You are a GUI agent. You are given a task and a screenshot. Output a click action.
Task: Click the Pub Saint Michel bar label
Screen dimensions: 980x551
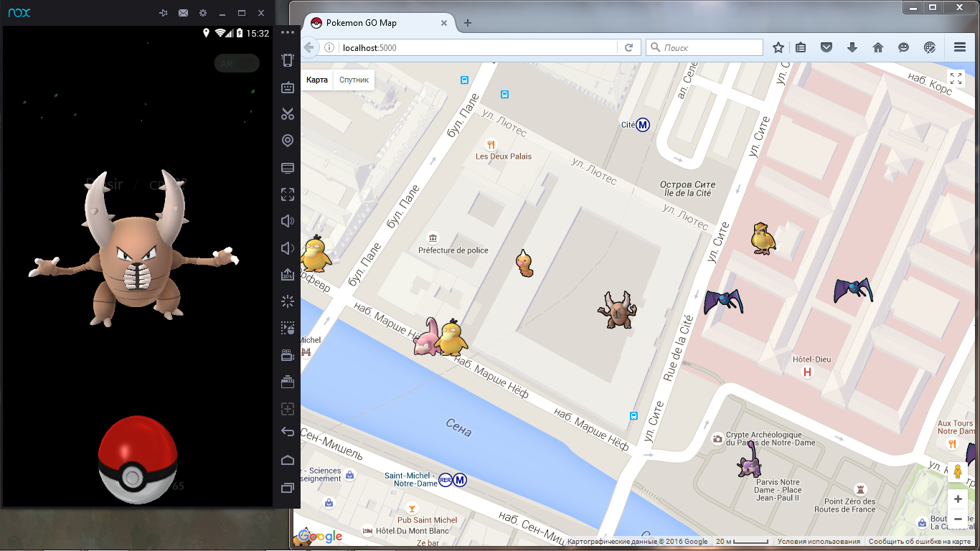click(x=428, y=520)
